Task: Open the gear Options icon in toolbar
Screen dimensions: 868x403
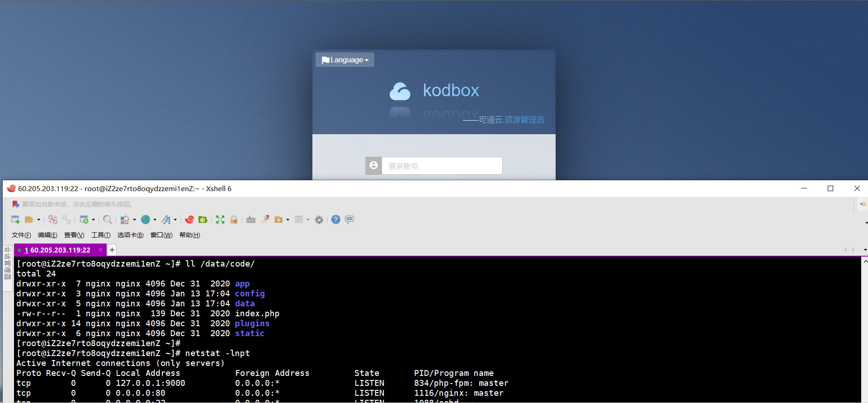Action: pos(319,220)
